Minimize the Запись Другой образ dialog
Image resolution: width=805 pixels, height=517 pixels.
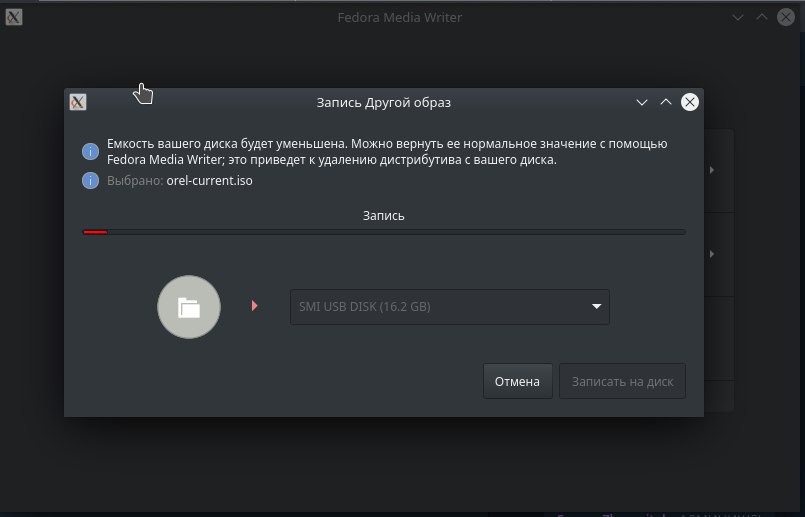click(x=642, y=102)
